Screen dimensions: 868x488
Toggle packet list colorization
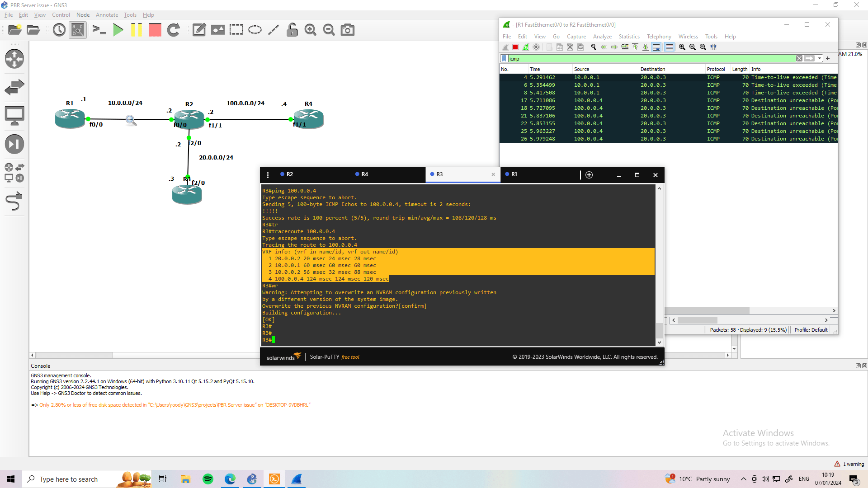click(670, 47)
